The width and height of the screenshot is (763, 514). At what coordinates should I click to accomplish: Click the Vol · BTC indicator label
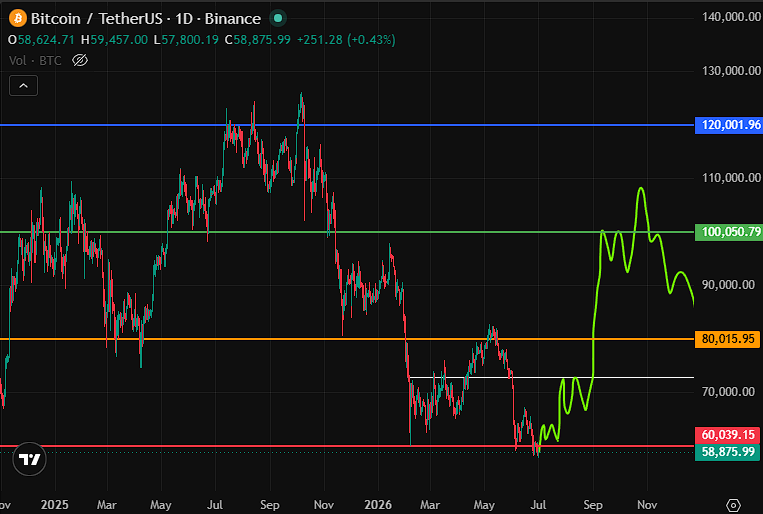coord(35,60)
